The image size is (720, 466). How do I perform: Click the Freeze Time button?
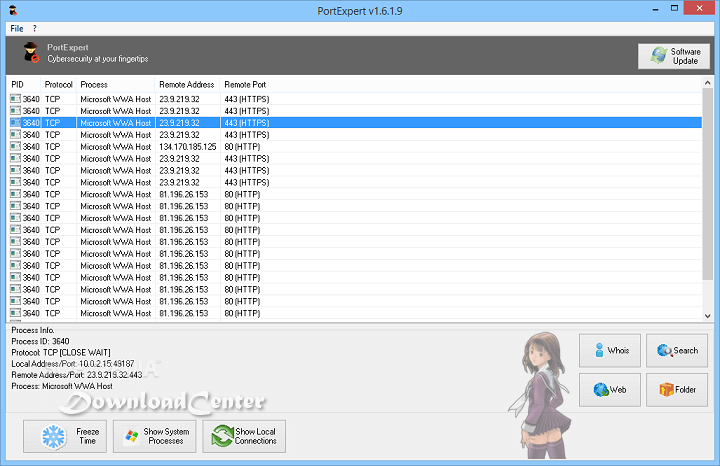65,436
